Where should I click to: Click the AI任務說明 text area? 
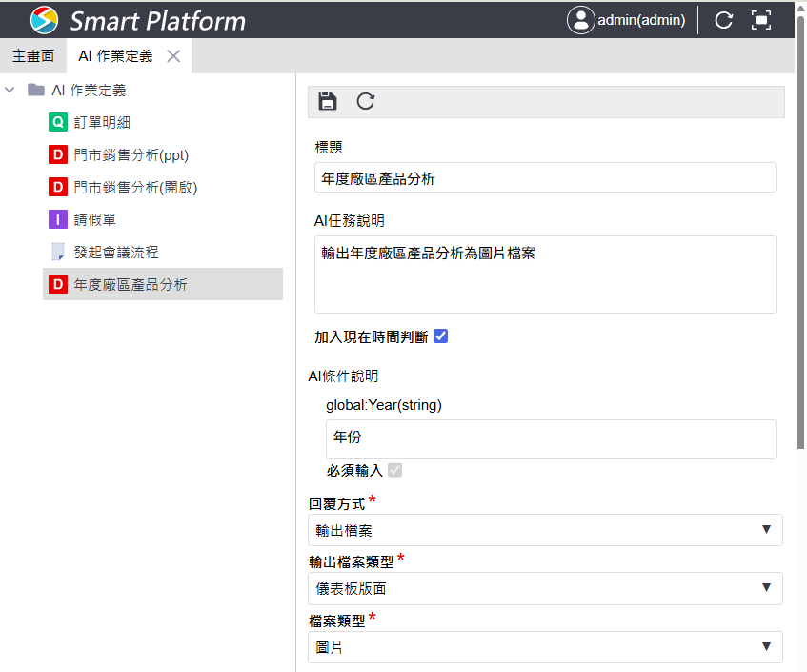click(x=545, y=275)
